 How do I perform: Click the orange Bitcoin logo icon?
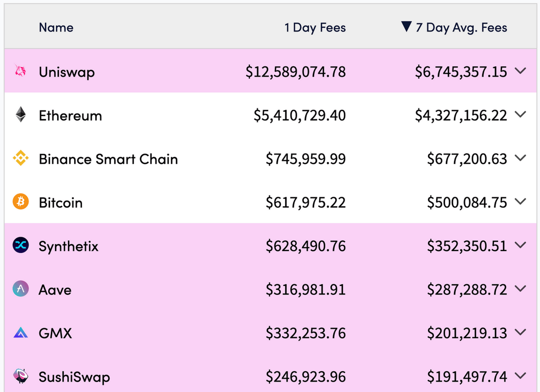[20, 202]
